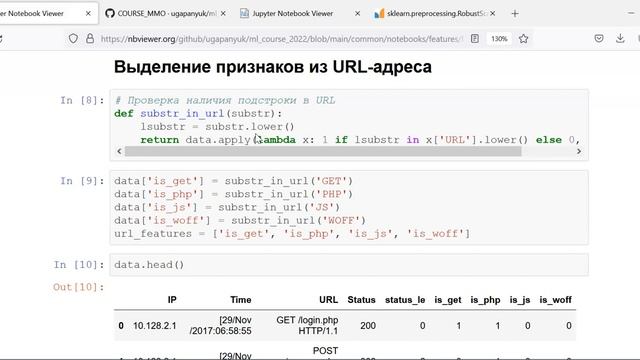Viewport: 640px width, 360px height.
Task: Click the horizontal scrollbar thumb in cell 8
Action: 323,151
